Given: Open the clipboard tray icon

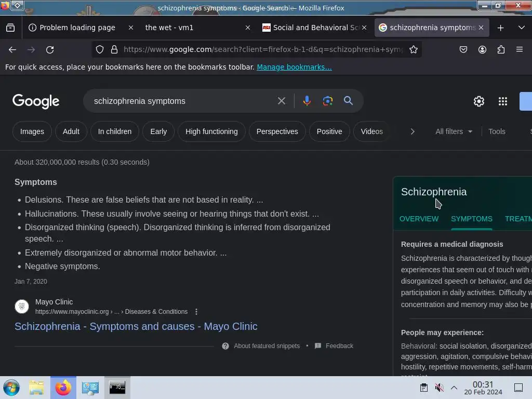Looking at the screenshot, I should pyautogui.click(x=424, y=388).
